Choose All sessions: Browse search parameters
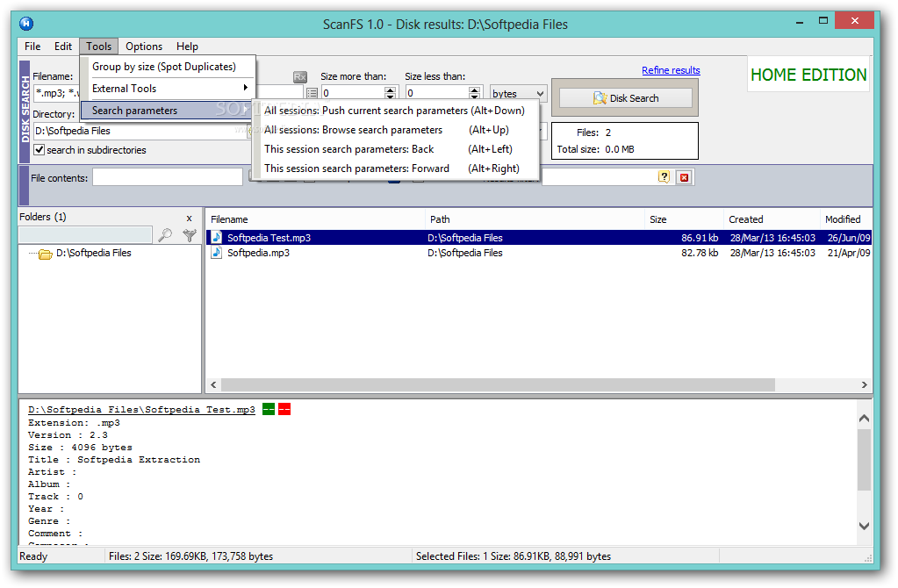The height and width of the screenshot is (588, 898). coord(395,130)
